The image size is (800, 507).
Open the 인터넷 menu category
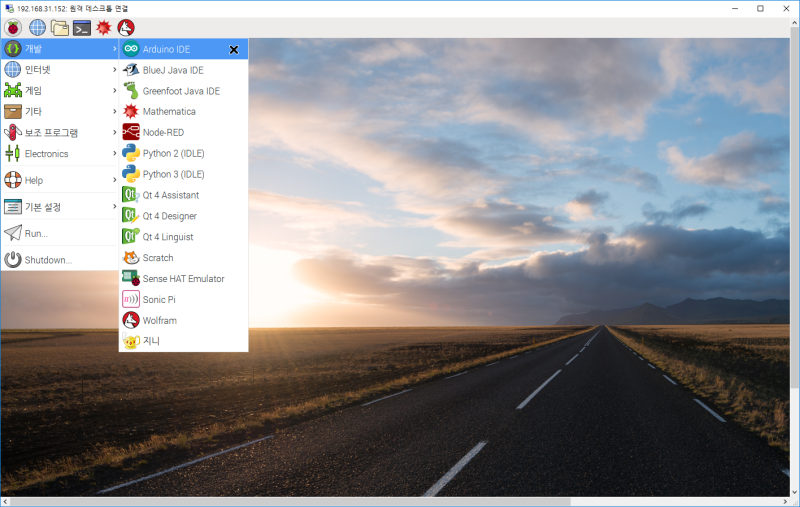(x=60, y=69)
